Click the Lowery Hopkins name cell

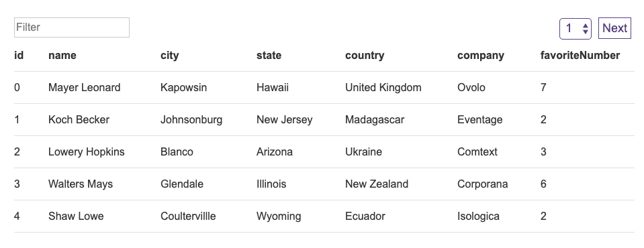(x=86, y=151)
